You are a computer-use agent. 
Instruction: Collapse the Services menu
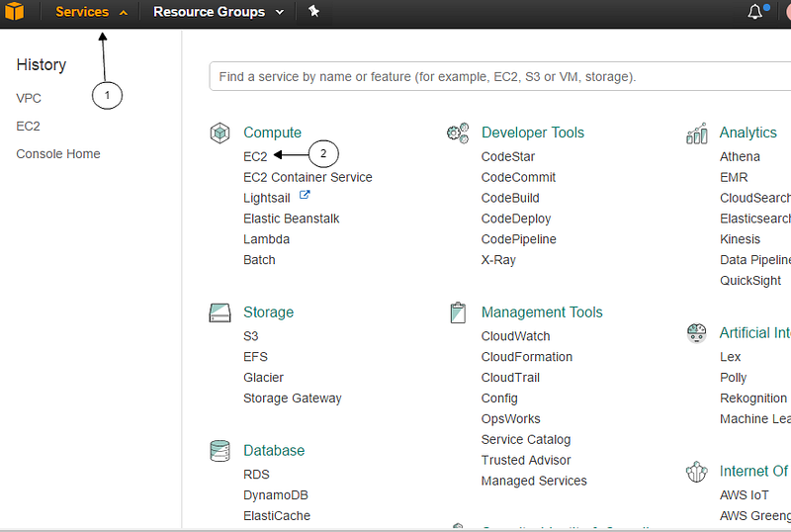[91, 12]
